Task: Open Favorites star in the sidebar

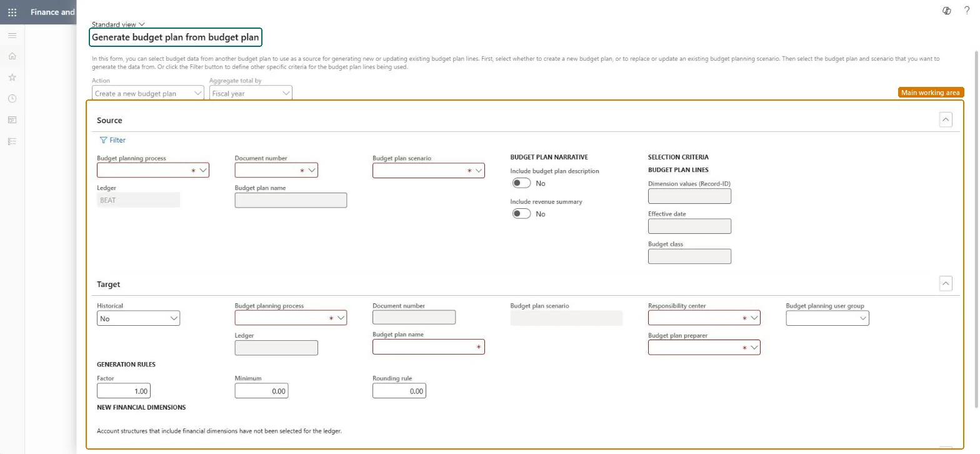Action: [12, 78]
